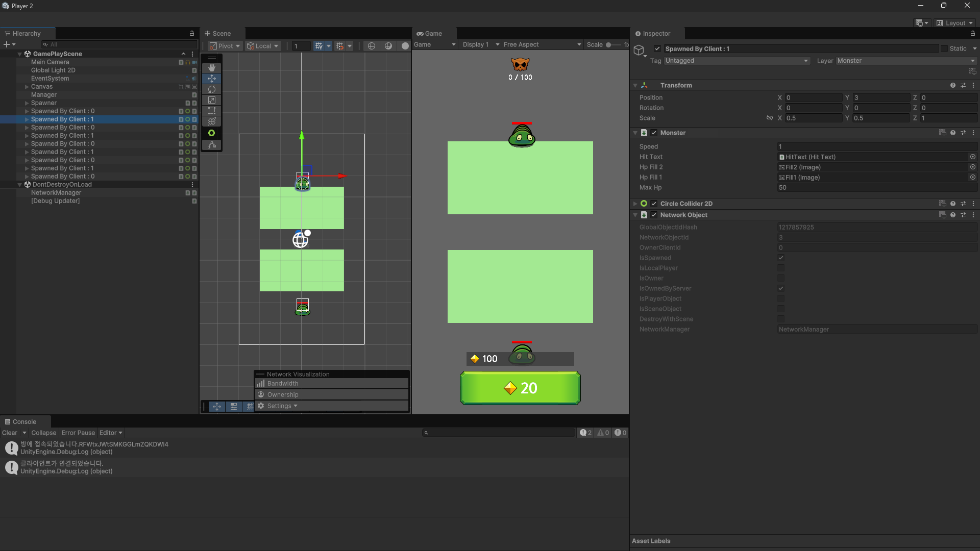This screenshot has width=980, height=551.
Task: Select the Rotate tool in Scene
Action: click(212, 89)
